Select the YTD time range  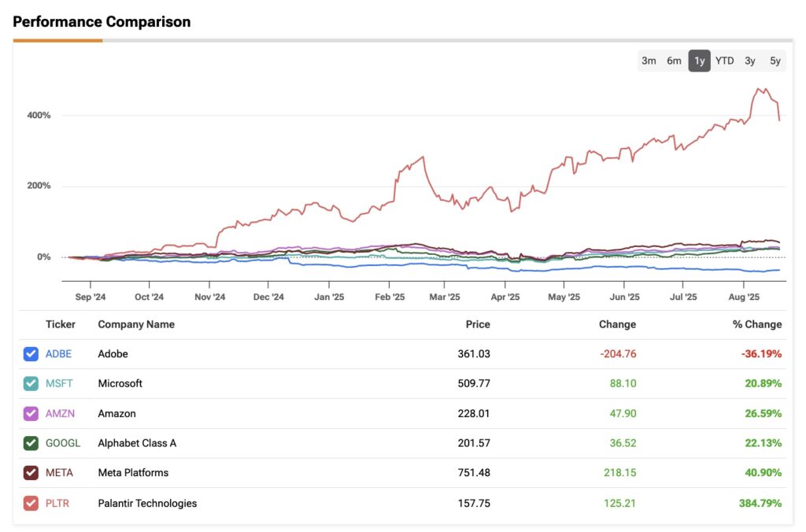[x=725, y=61]
